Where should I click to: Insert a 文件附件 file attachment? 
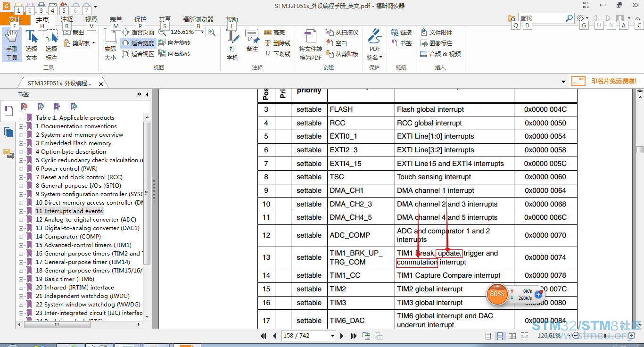[x=436, y=33]
